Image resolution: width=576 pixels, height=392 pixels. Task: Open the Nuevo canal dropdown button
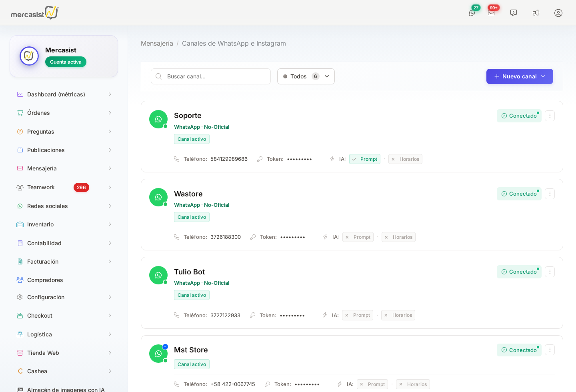pos(520,76)
